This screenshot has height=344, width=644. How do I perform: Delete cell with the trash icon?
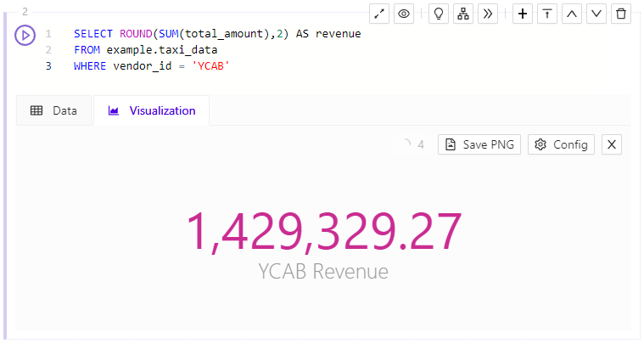coord(621,14)
